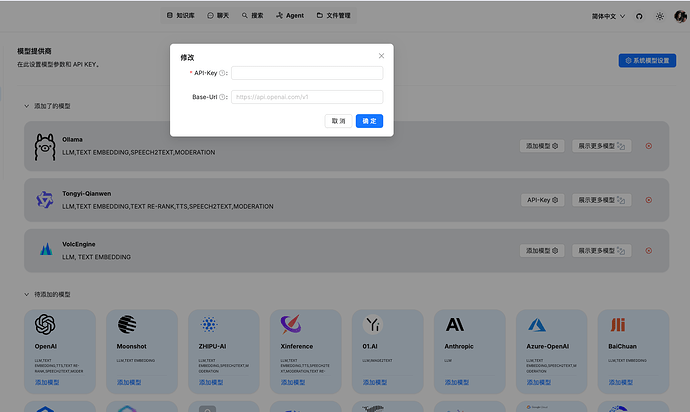Viewport: 690px width, 412px height.
Task: Click VolcEngine's LLM, TEXT EMBEDDING text
Action: [96, 257]
